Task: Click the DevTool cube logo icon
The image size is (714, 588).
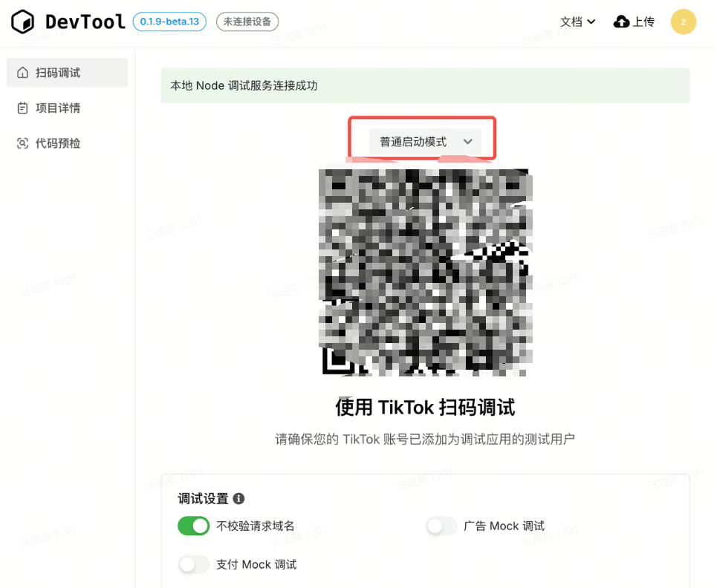Action: coord(23,22)
